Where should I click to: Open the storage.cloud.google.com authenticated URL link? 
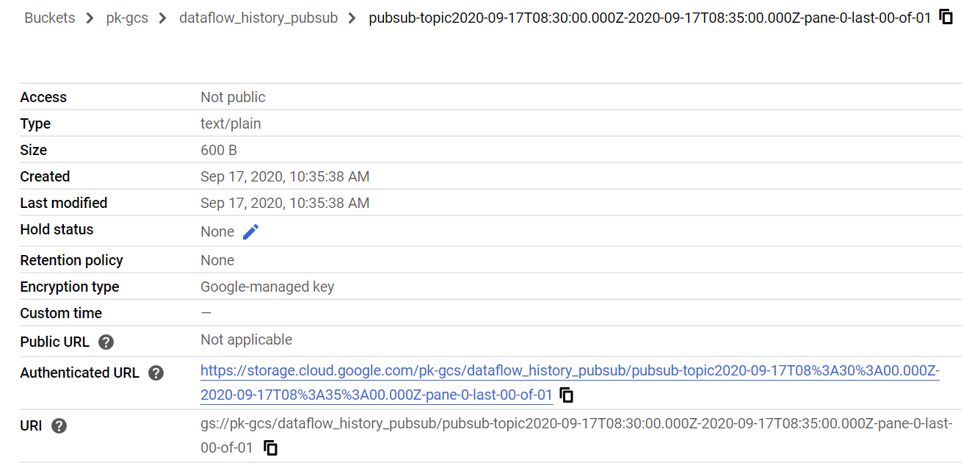pos(570,383)
